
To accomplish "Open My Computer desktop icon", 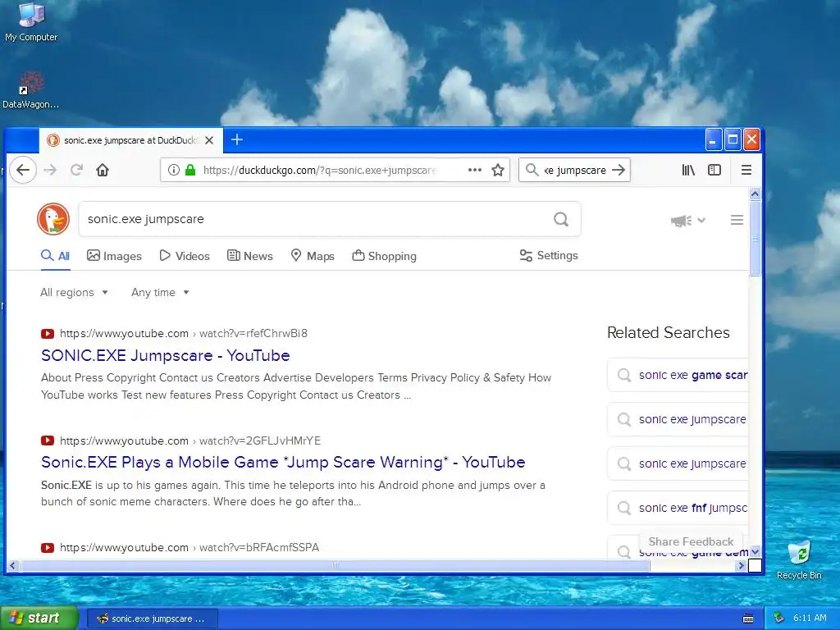I will [31, 22].
